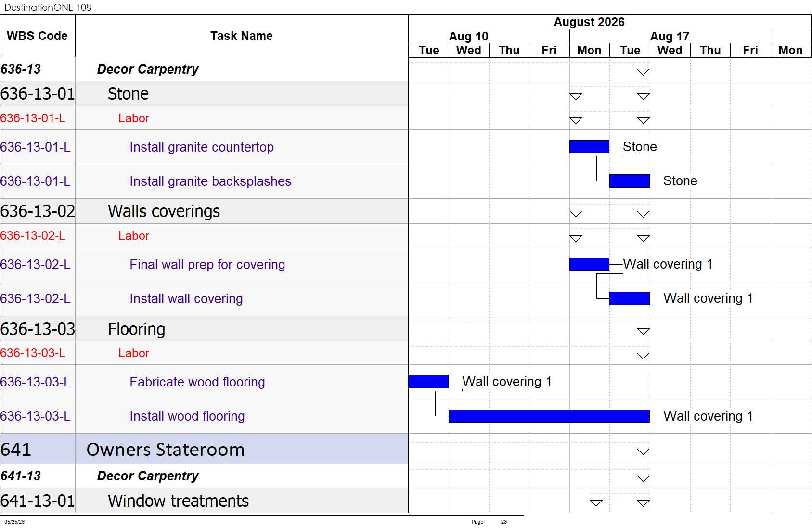
Task: Select the Decor Carpentry task in row 636-13
Action: coord(148,69)
